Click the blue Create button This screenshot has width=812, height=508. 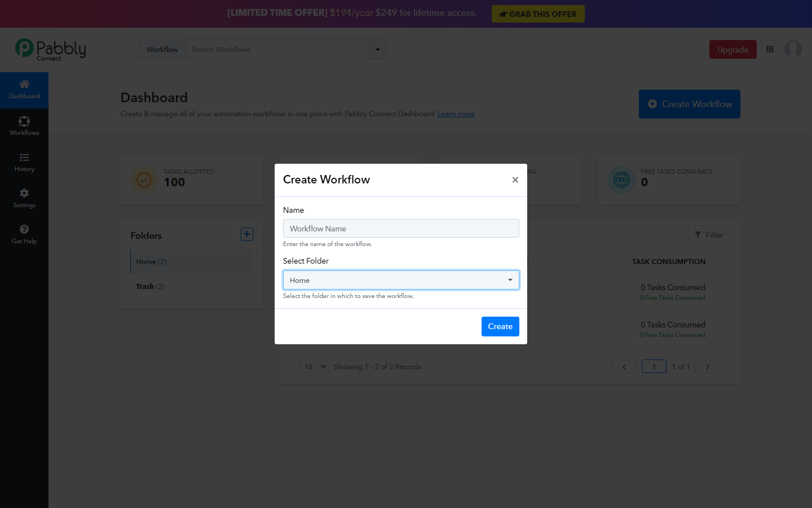point(500,326)
